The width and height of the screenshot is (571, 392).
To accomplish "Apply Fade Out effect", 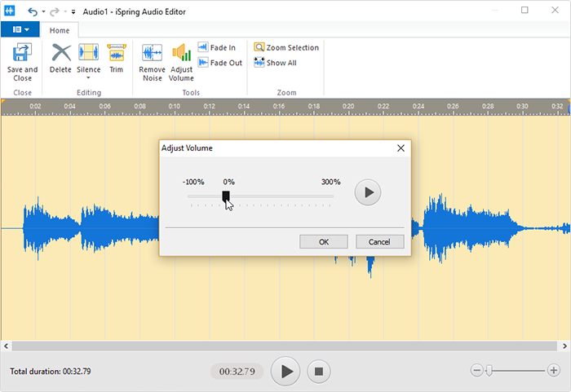I will pyautogui.click(x=220, y=63).
